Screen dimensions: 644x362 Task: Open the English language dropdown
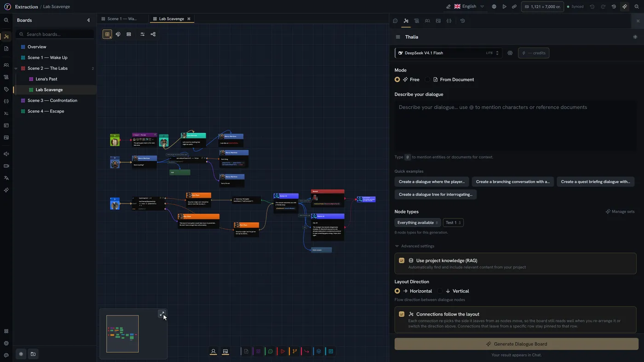pyautogui.click(x=469, y=6)
